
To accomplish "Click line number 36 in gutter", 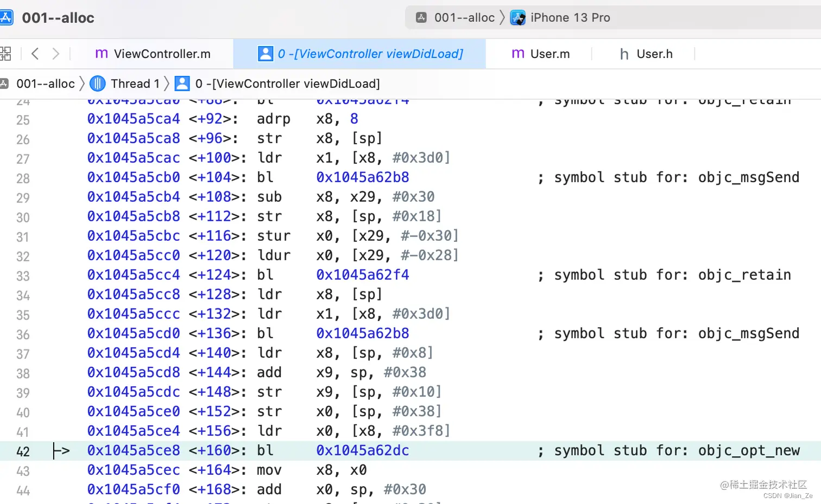I will 23,334.
